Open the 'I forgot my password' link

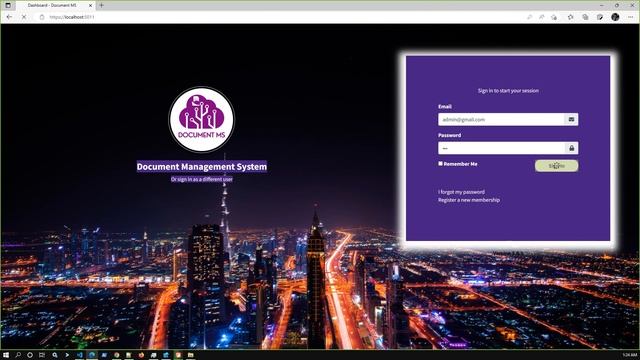point(461,192)
